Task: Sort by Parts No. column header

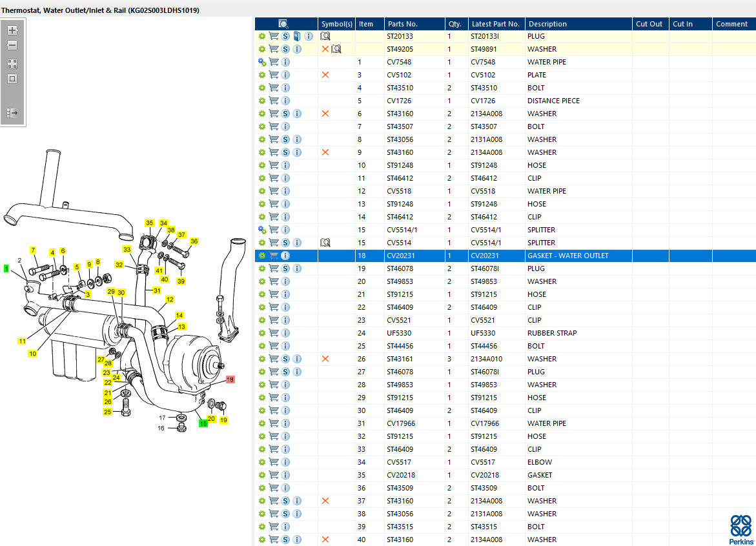Action: (414, 24)
